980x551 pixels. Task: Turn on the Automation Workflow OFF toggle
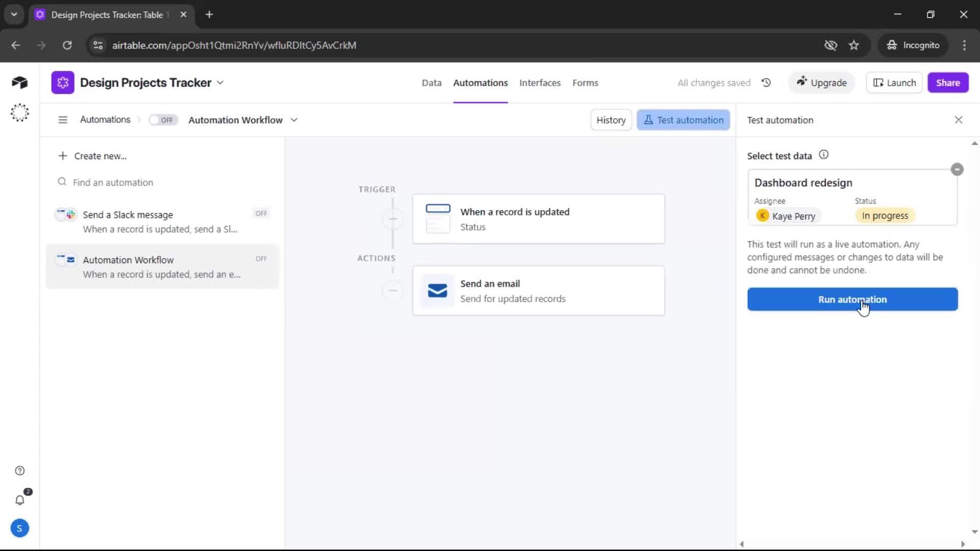[x=163, y=120]
